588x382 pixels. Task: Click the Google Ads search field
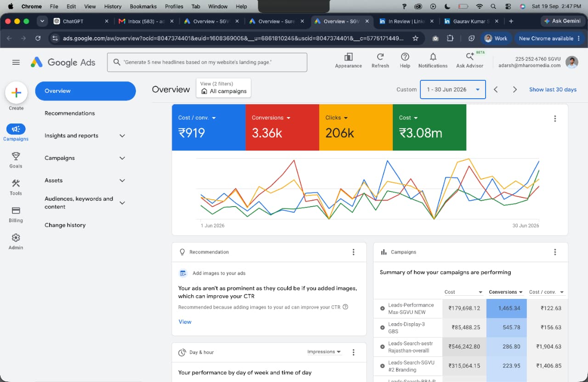tap(207, 62)
